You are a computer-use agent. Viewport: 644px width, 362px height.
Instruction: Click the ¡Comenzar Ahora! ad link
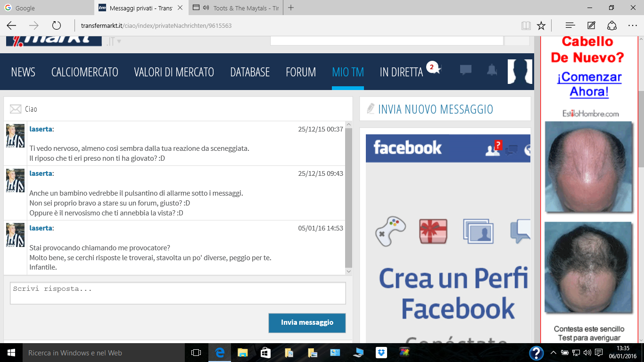(x=589, y=84)
